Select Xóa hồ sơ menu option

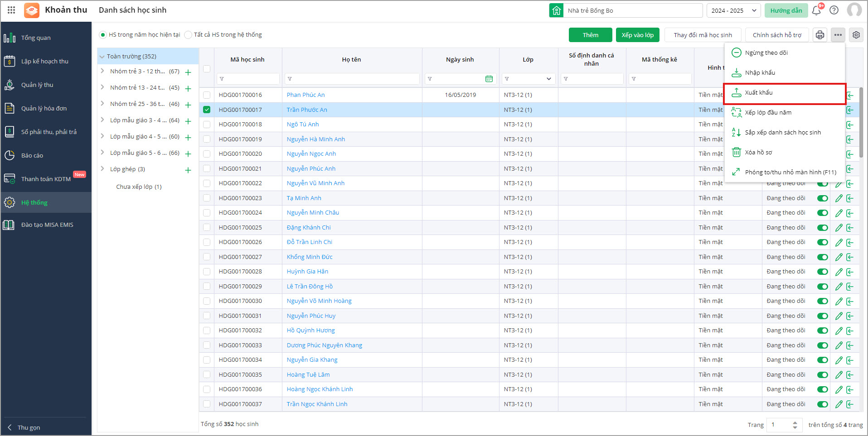coord(758,153)
